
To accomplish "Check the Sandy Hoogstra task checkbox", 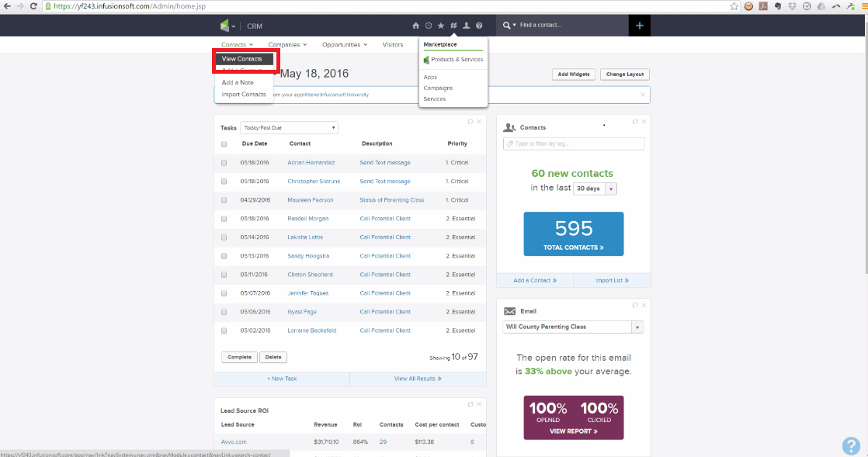I will coord(224,256).
